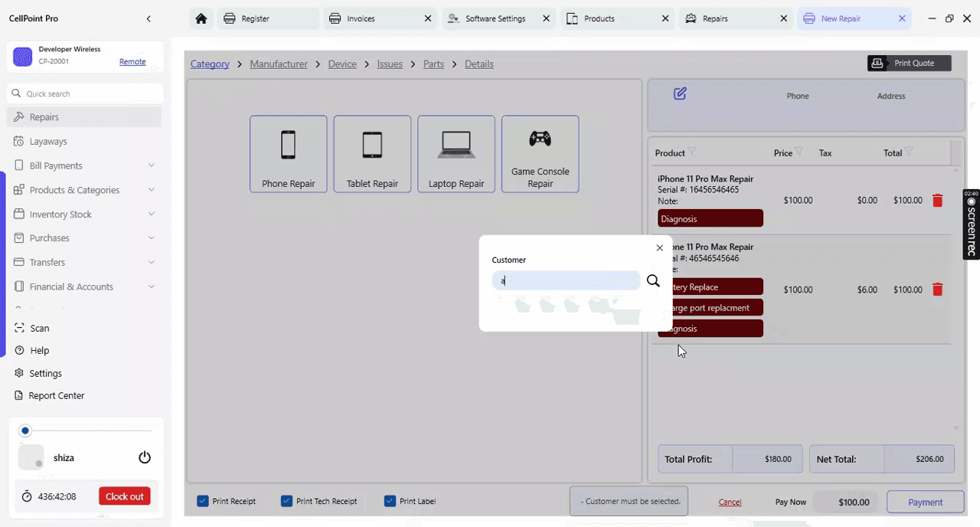Click the Print Quote button
The width and height of the screenshot is (980, 527).
tap(910, 63)
